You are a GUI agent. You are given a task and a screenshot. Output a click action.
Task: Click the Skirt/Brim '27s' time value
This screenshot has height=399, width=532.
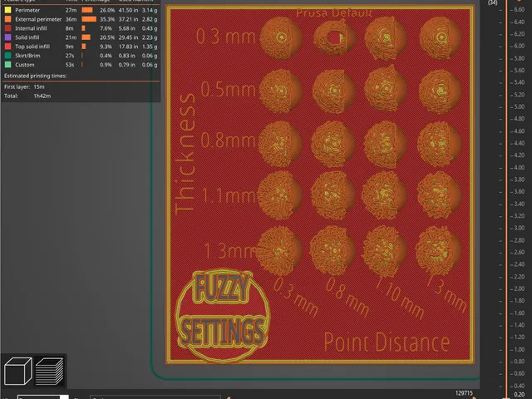tap(70, 56)
